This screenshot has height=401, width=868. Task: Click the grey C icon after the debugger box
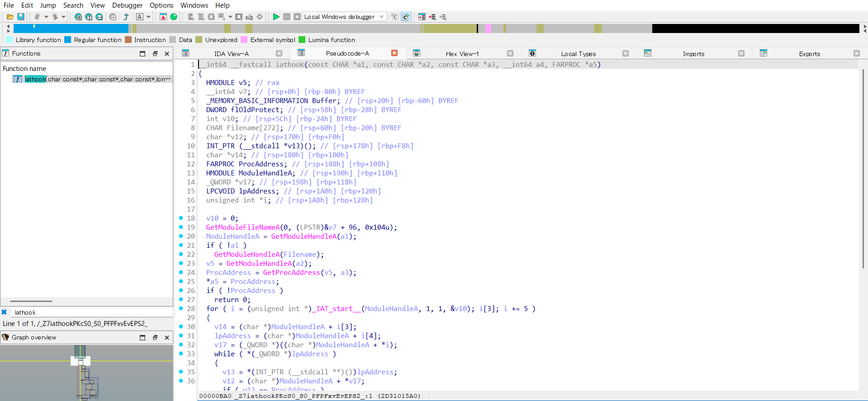395,17
